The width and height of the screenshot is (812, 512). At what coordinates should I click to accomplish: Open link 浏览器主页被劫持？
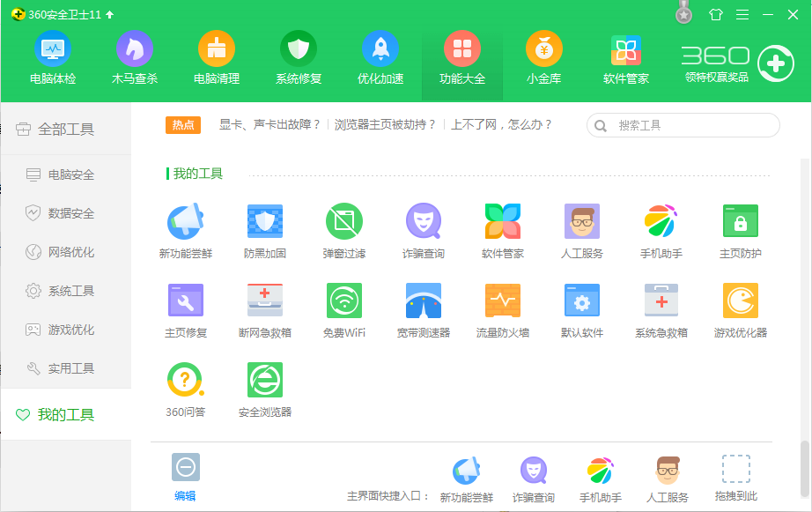[x=385, y=124]
